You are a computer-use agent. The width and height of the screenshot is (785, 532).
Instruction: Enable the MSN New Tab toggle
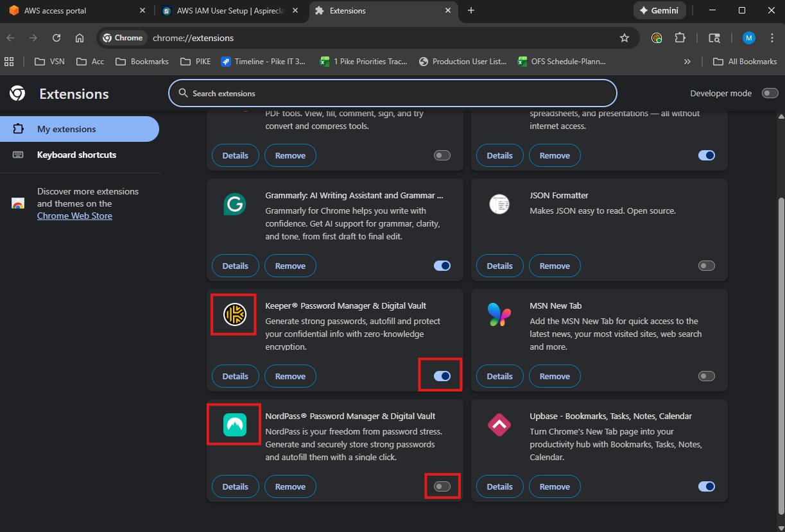click(x=707, y=376)
